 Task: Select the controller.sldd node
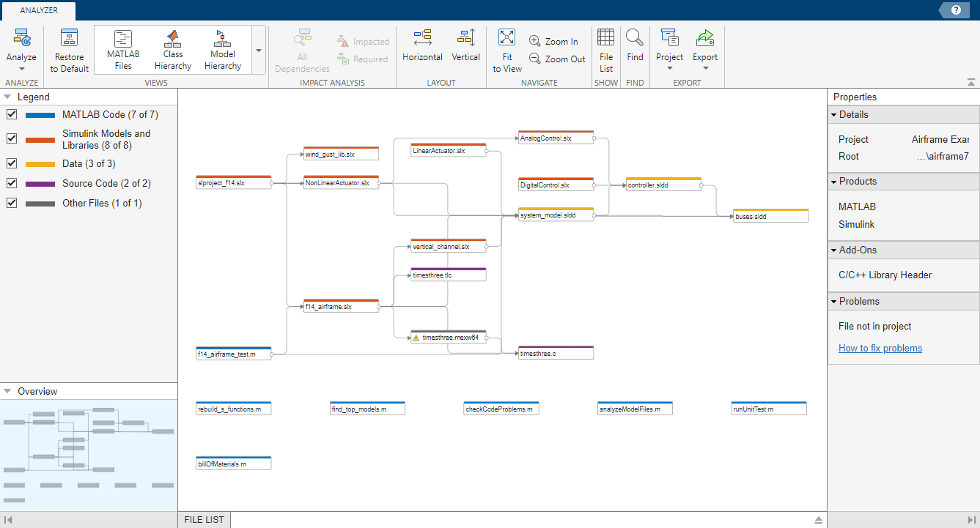tap(662, 185)
